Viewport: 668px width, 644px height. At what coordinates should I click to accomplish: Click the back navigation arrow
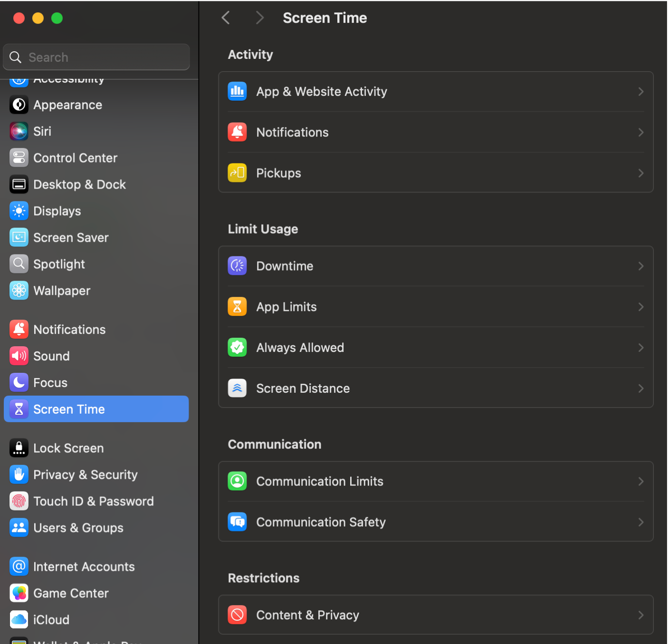coord(225,17)
